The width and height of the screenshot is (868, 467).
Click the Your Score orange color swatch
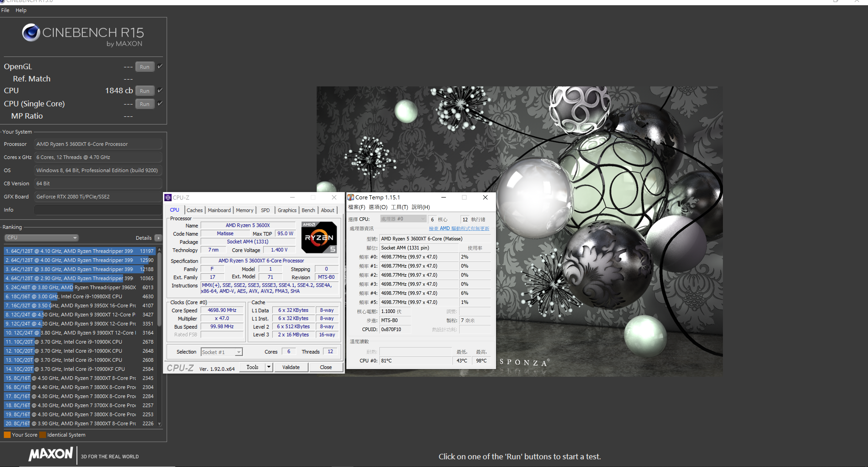(x=7, y=435)
